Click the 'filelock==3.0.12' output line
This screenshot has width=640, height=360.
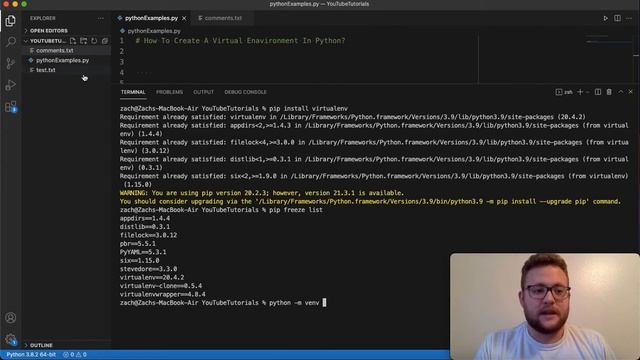coord(148,236)
